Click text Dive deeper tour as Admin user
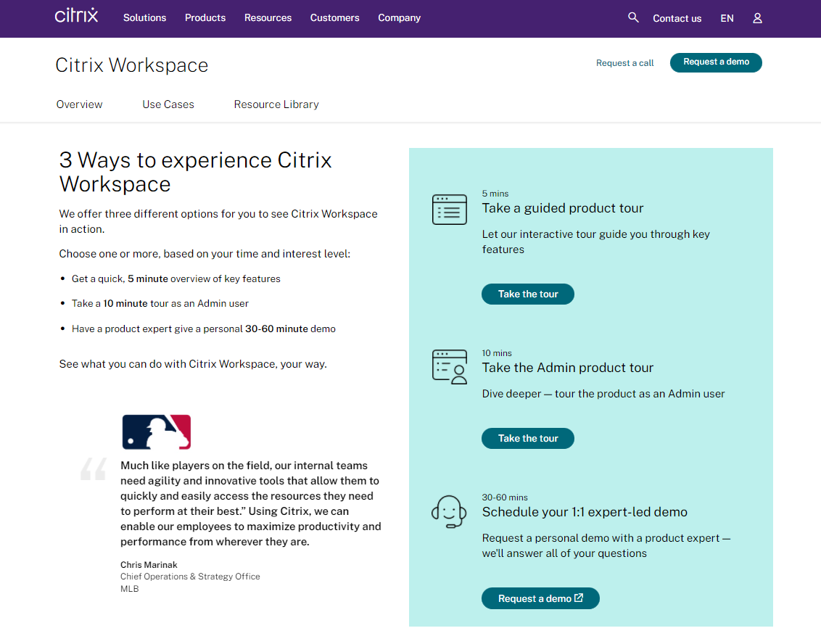Viewport: 821px width, 644px height. [603, 394]
